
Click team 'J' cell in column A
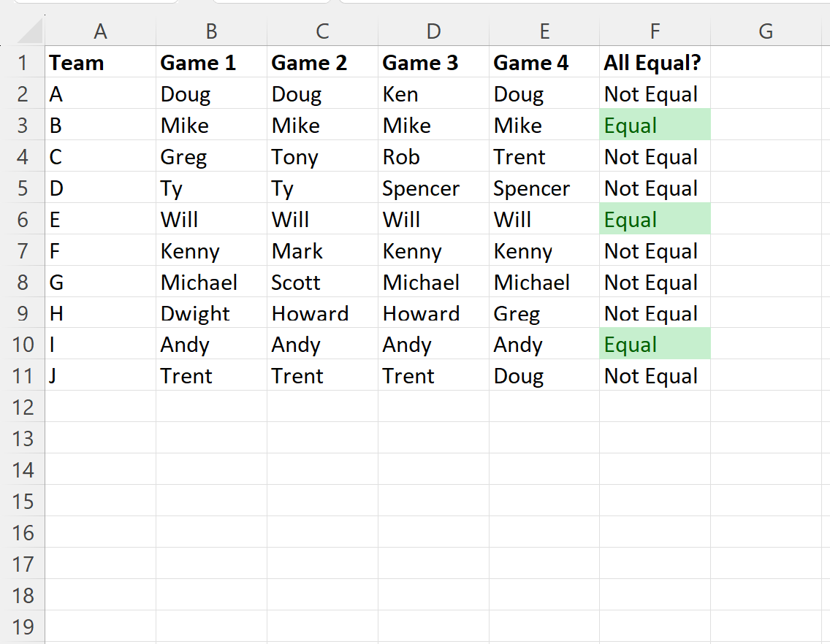[101, 376]
